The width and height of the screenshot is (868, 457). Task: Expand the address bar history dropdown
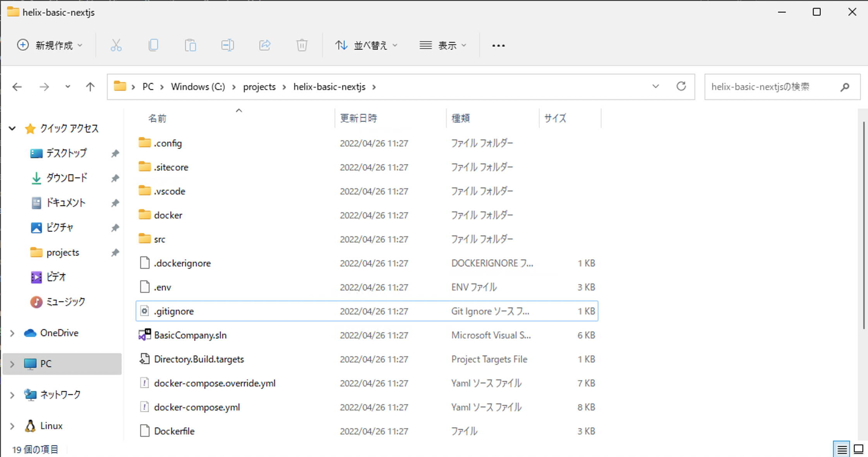(x=655, y=86)
